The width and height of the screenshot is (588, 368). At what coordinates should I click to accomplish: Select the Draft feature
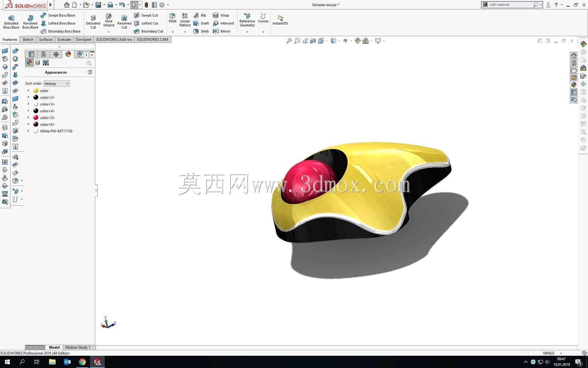click(201, 23)
